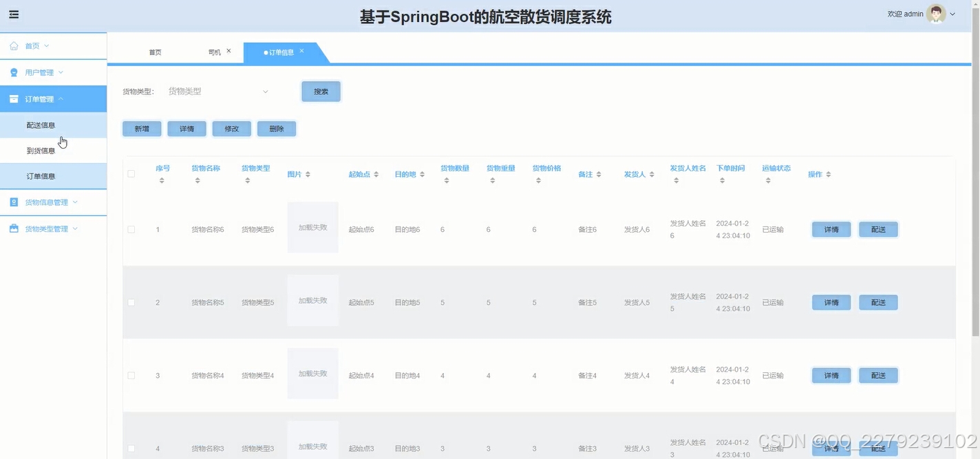Click the 订单管理 order icon in sidebar
The image size is (980, 459).
click(14, 98)
